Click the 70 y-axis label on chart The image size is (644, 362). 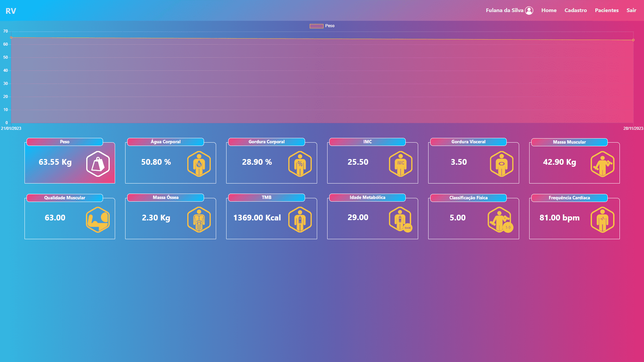pyautogui.click(x=5, y=31)
